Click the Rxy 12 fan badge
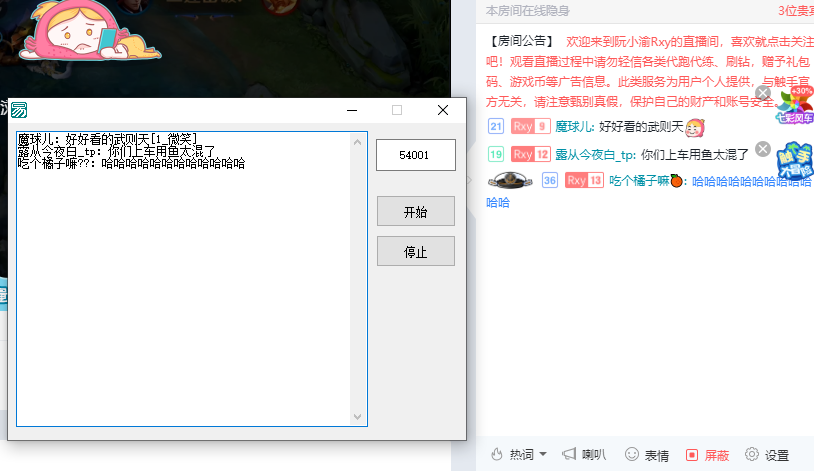The image size is (814, 471). [x=531, y=154]
